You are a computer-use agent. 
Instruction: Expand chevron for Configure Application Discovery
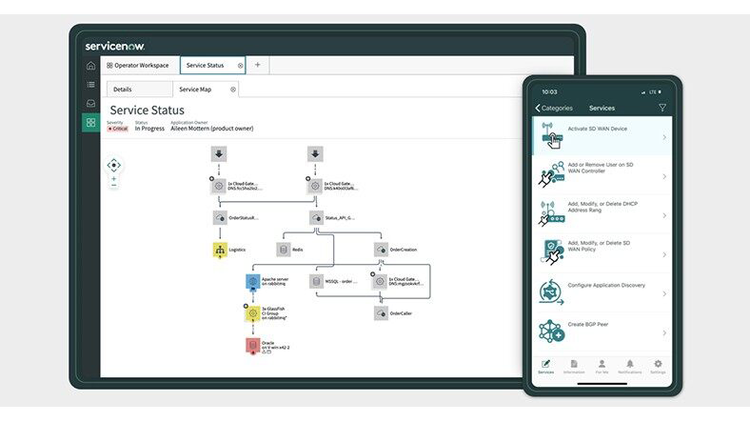(x=664, y=294)
